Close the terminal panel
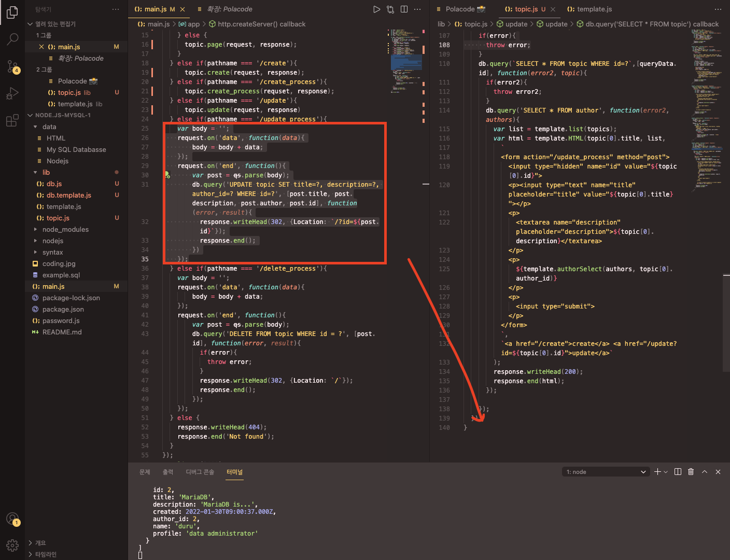Image resolution: width=730 pixels, height=560 pixels. [x=718, y=472]
